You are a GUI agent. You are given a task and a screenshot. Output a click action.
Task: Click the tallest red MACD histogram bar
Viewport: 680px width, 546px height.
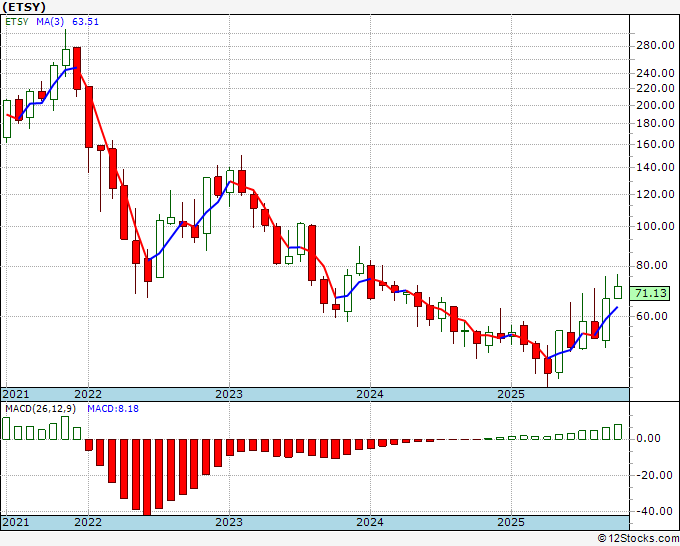(x=147, y=477)
